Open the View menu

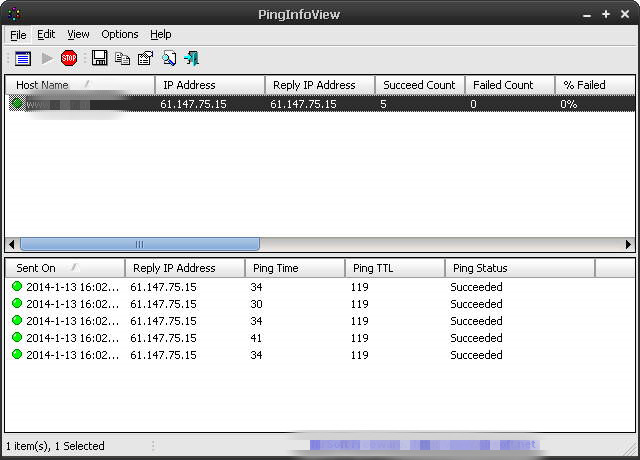(x=78, y=34)
